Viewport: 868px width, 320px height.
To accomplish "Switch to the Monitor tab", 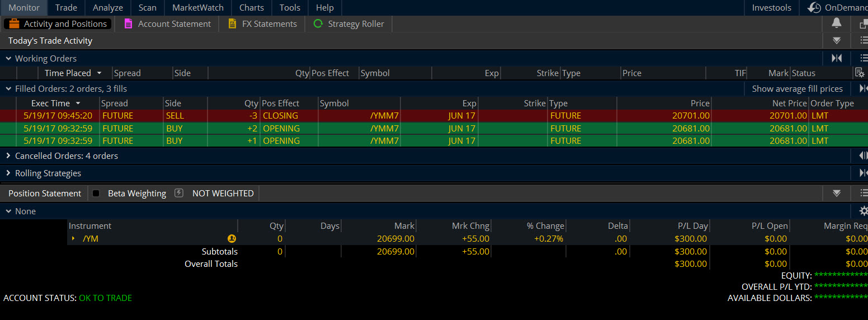I will [24, 7].
